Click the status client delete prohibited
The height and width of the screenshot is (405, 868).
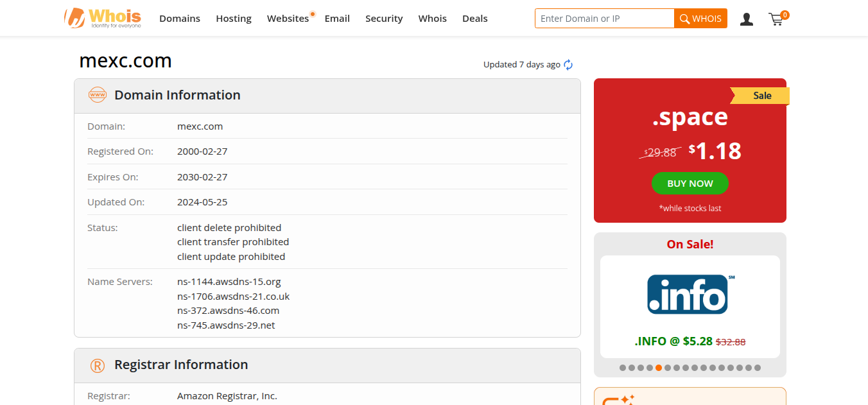tap(229, 228)
